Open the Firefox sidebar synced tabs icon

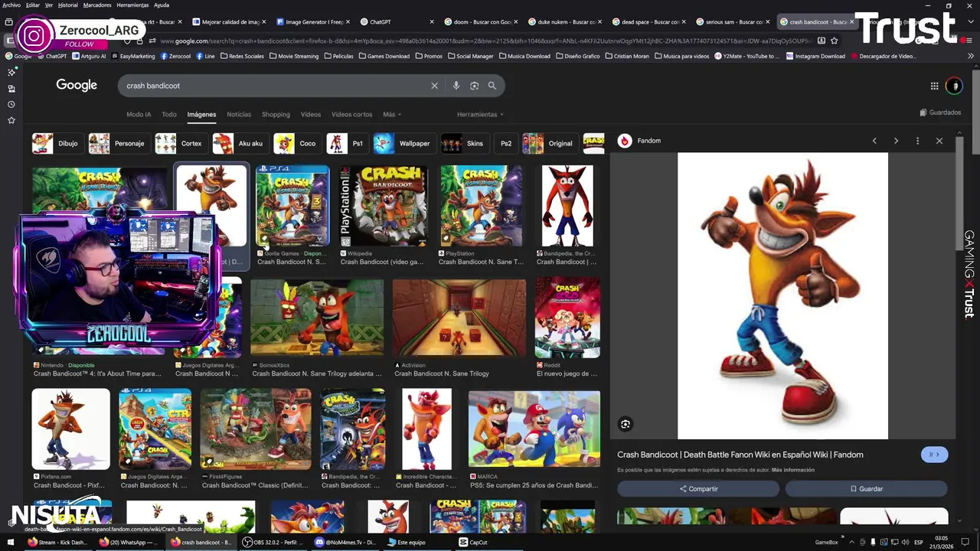pyautogui.click(x=11, y=88)
